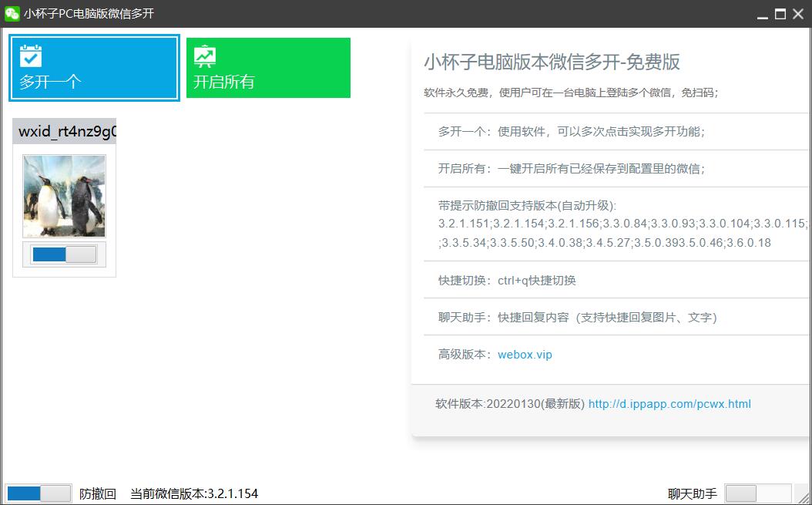Click the 聊天助手 label in status bar
Image resolution: width=812 pixels, height=505 pixels.
pyautogui.click(x=693, y=493)
